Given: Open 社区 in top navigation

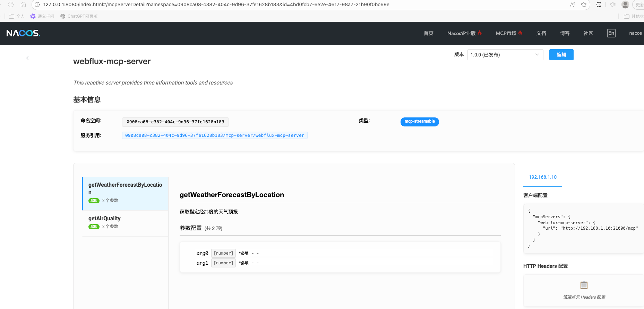Looking at the screenshot, I should point(589,33).
